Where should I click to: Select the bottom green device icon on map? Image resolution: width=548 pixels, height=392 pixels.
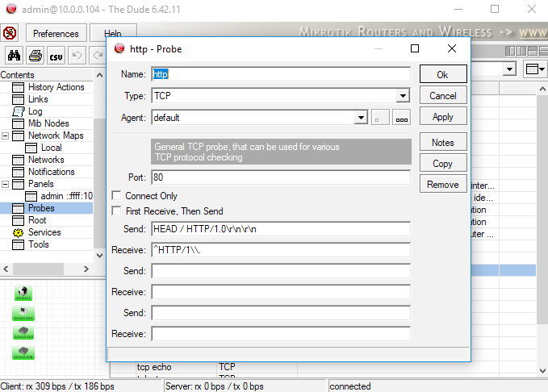(x=23, y=352)
